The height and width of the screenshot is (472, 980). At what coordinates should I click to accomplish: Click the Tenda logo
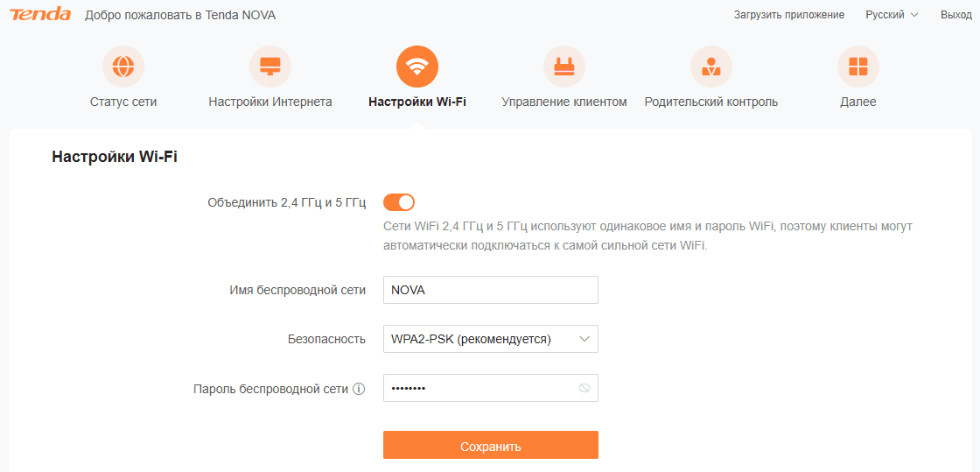click(x=40, y=15)
